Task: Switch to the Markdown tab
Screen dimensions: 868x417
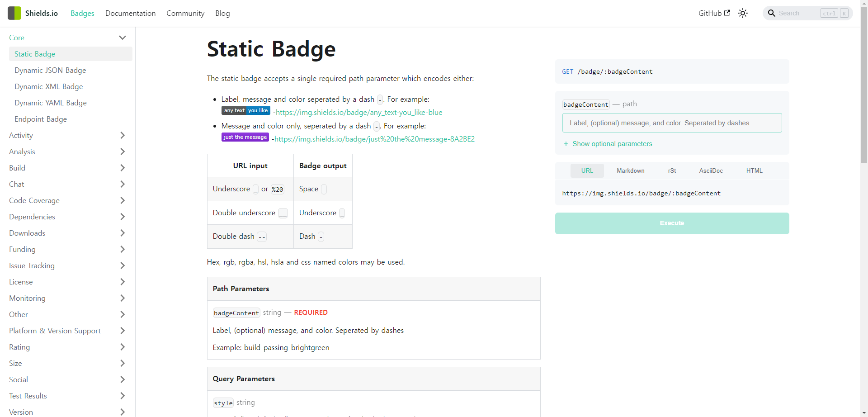Action: click(630, 171)
